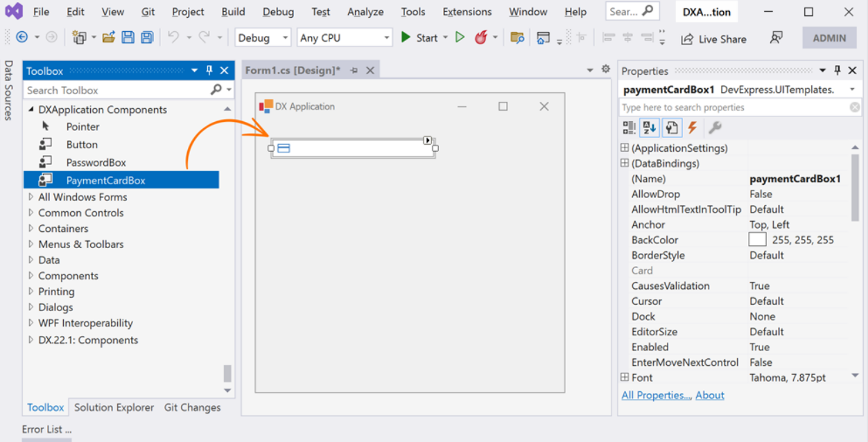Viewport: 868px width, 442px height.
Task: Click the Alphabetical sort icon in Properties
Action: [x=650, y=127]
